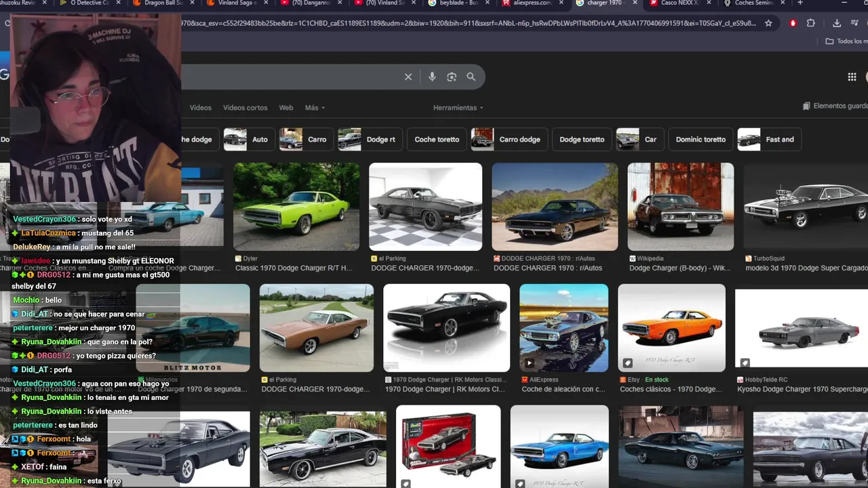Open the browser downloads icon
This screenshot has height=488, width=868.
(837, 23)
